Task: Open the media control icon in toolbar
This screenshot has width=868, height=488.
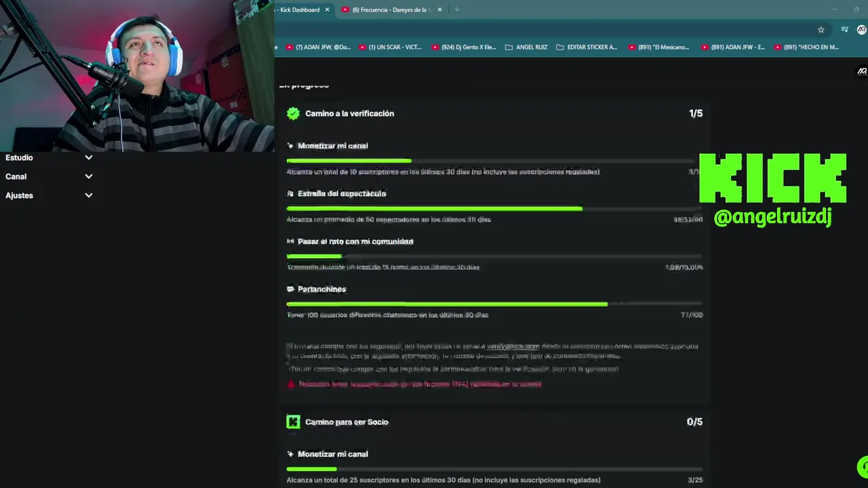Action: pos(844,30)
